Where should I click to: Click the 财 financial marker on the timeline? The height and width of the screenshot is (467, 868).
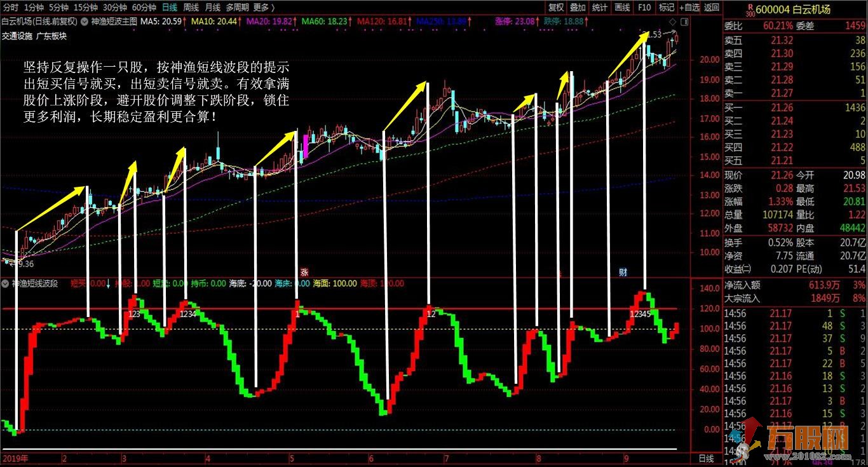[x=623, y=272]
